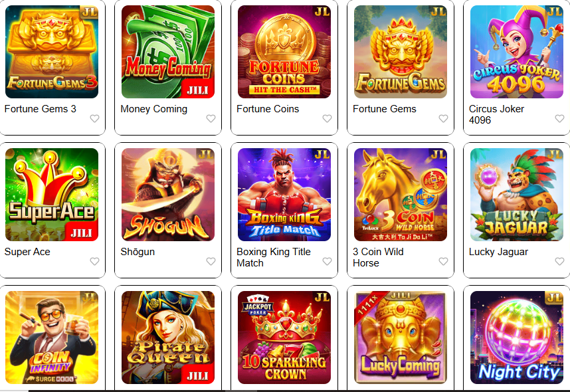
Task: Favorite 3 Coin Wild Horse heart
Action: click(443, 262)
